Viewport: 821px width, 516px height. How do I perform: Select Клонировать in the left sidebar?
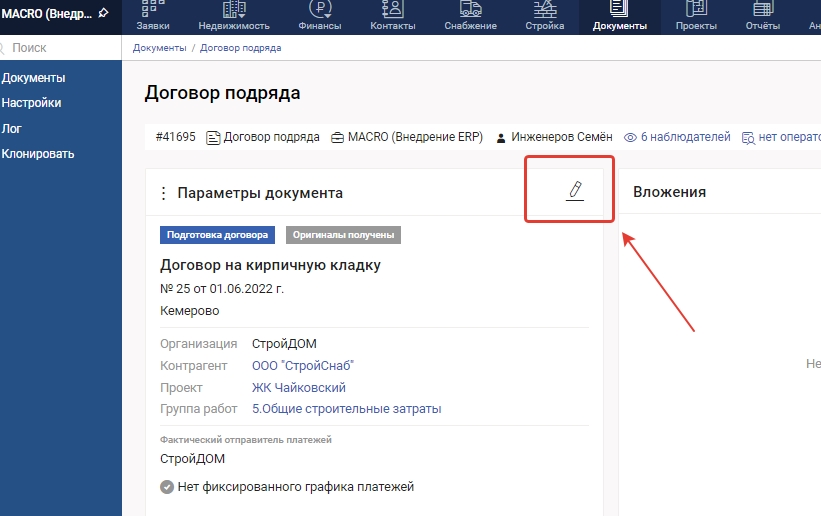coord(38,154)
